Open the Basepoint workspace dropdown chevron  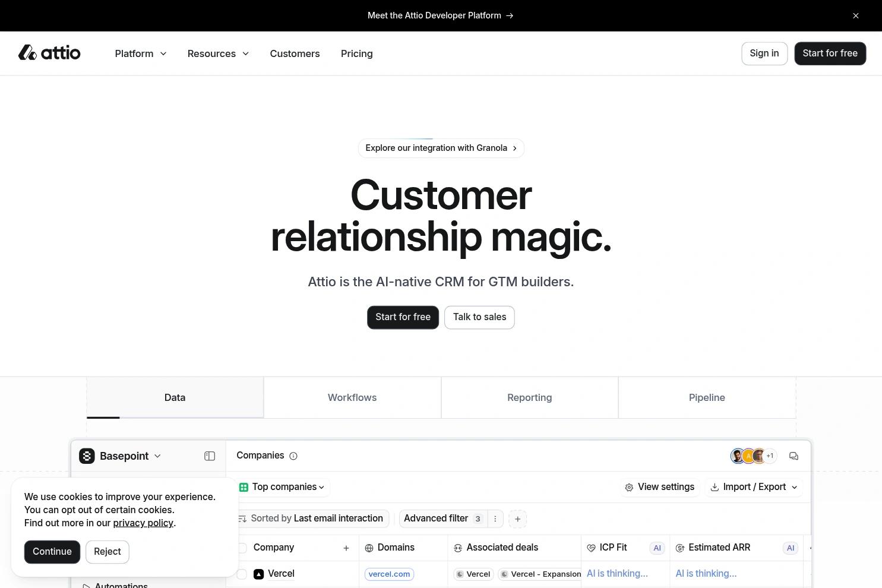coord(157,456)
